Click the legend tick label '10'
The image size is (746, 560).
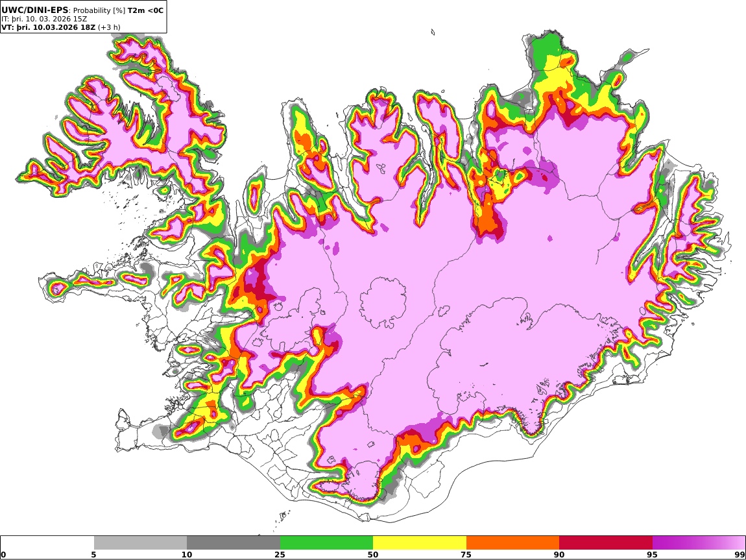click(187, 555)
